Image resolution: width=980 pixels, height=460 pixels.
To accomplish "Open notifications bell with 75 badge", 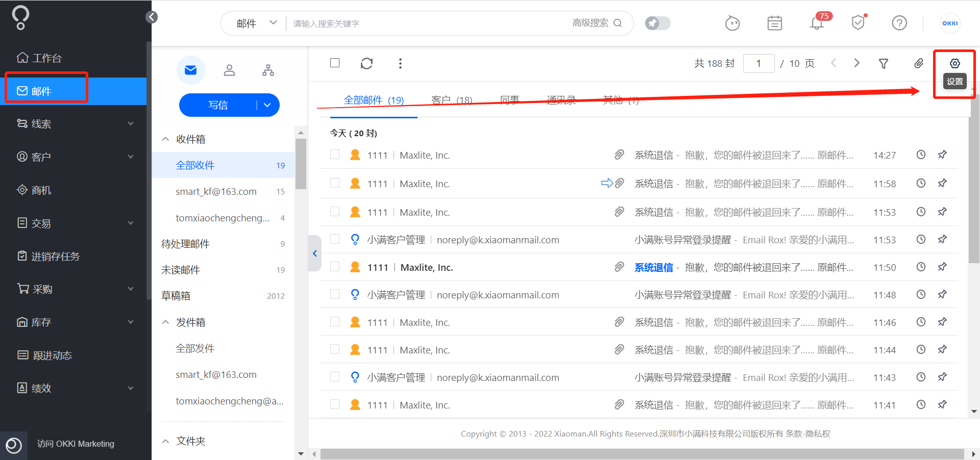I will coord(818,22).
